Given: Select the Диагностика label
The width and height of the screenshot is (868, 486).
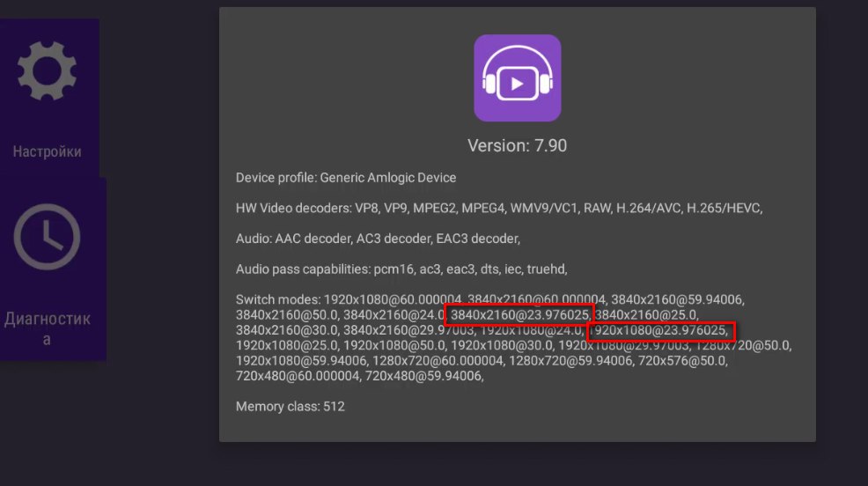Looking at the screenshot, I should (x=47, y=328).
